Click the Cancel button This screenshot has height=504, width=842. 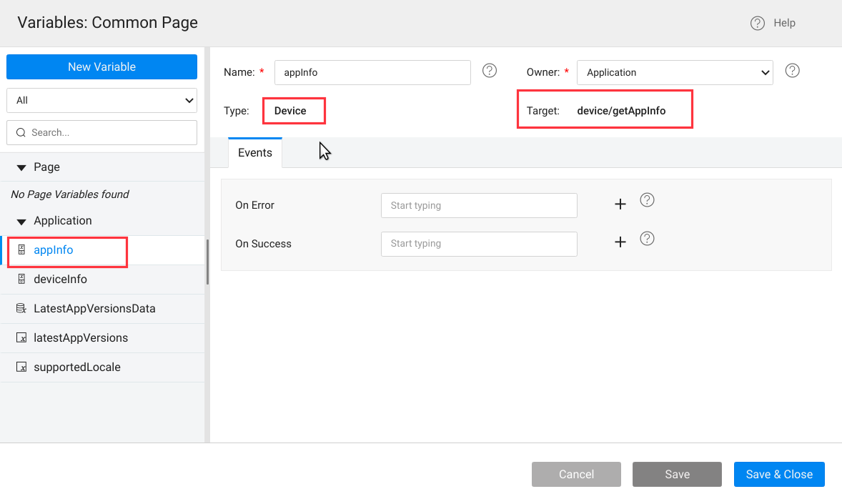click(x=576, y=475)
